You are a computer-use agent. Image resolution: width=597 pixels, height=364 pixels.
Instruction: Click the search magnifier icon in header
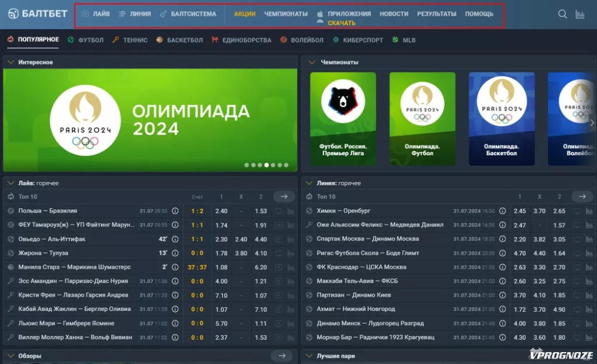pos(562,14)
